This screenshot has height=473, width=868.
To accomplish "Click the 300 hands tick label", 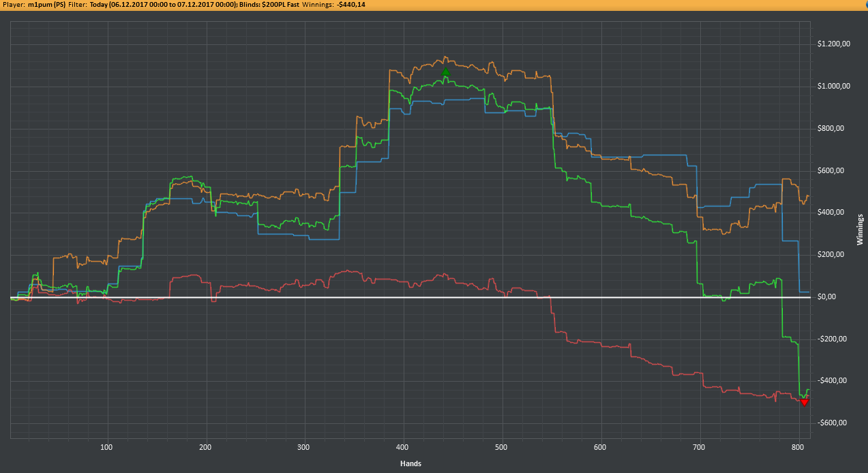I will tap(303, 447).
